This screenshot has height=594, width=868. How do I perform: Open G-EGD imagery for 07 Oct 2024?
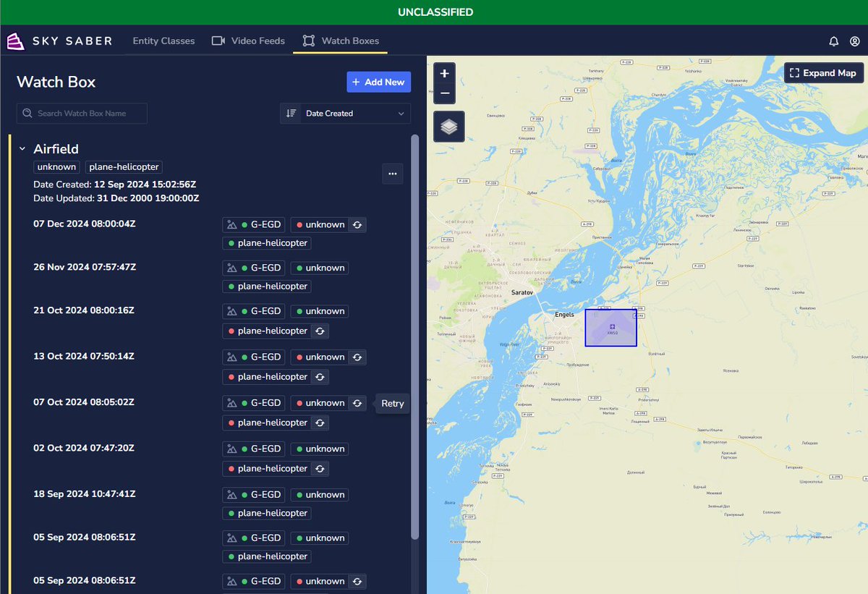(x=254, y=403)
